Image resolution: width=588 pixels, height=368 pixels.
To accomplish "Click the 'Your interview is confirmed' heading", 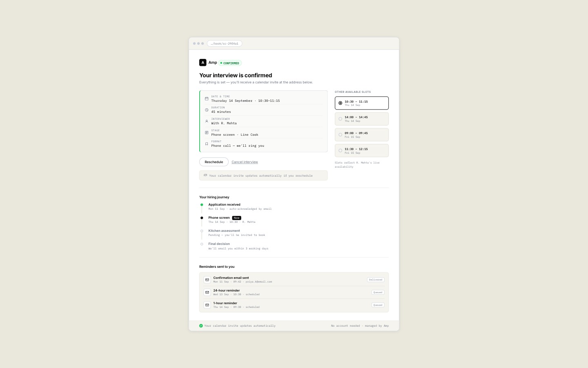I will point(236,75).
